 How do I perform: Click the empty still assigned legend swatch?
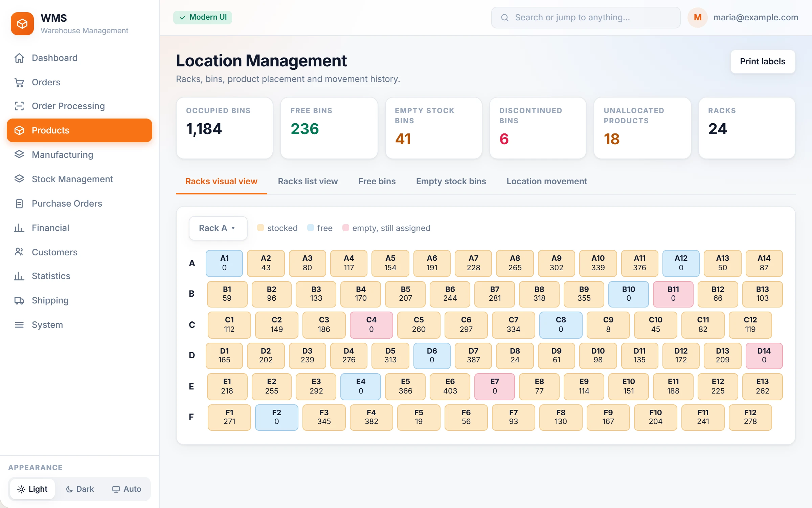345,228
